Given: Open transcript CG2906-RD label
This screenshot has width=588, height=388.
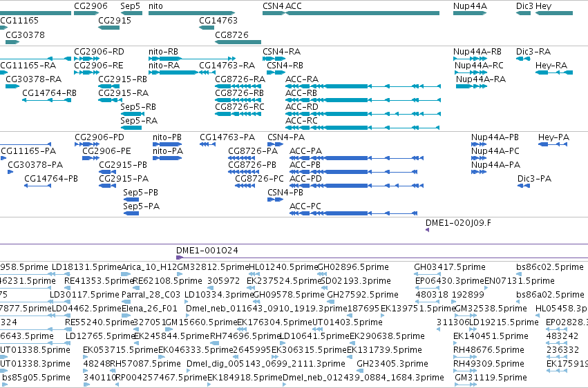Looking at the screenshot, I should click(99, 51).
